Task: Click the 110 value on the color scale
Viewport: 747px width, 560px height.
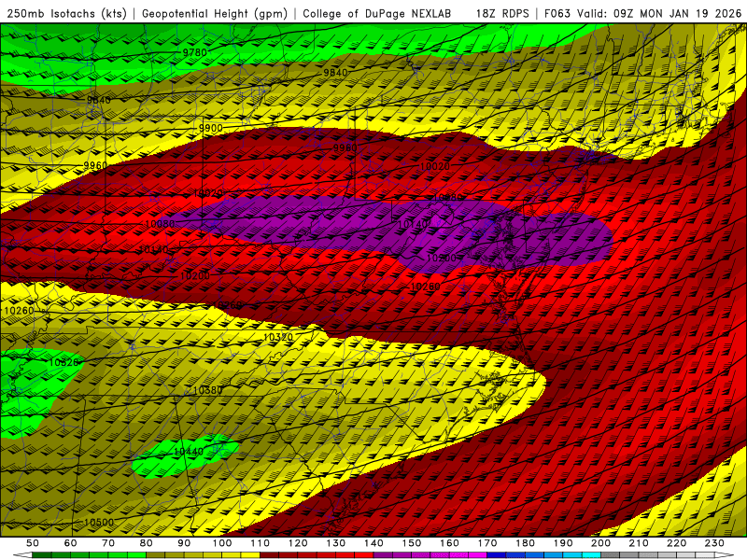Action: 261,543
